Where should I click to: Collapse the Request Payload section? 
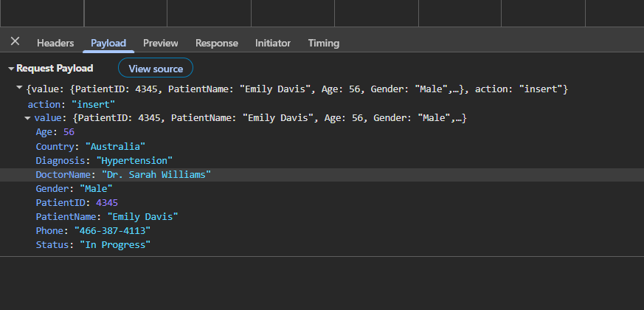(11, 69)
